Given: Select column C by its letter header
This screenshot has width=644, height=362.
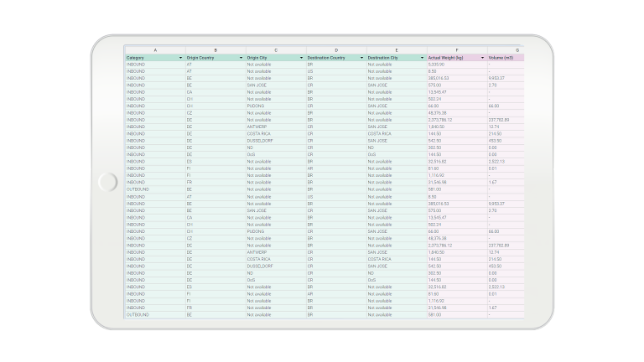Looking at the screenshot, I should click(x=276, y=50).
